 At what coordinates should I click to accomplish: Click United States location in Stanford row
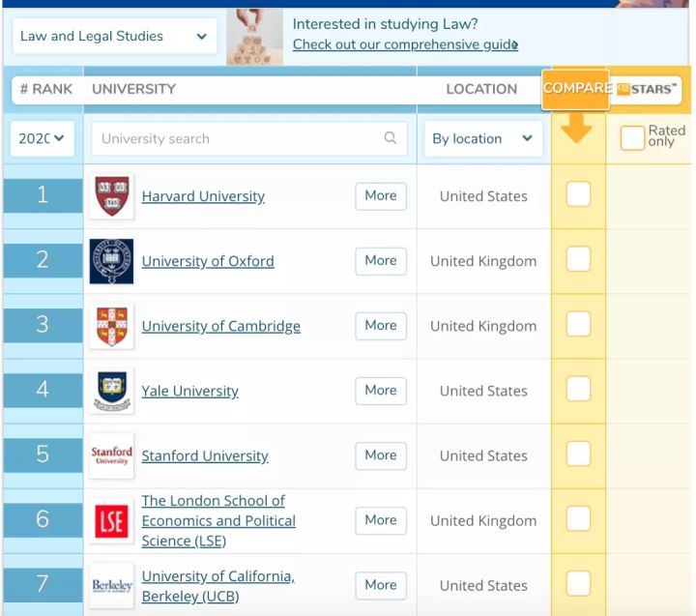[x=483, y=455]
